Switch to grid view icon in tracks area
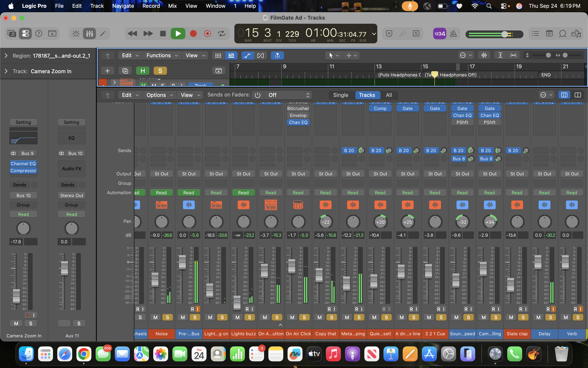Viewport: 588px width, 368px height. pyautogui.click(x=218, y=56)
